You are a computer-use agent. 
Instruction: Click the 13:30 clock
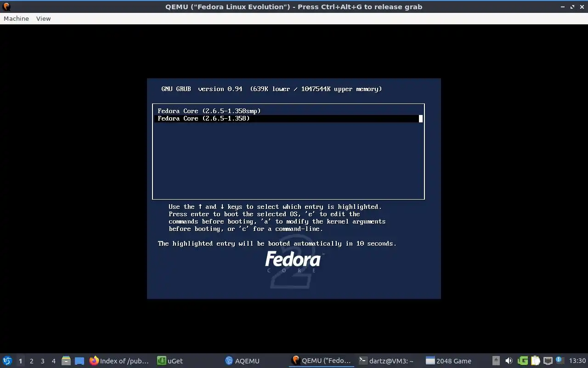tap(577, 361)
